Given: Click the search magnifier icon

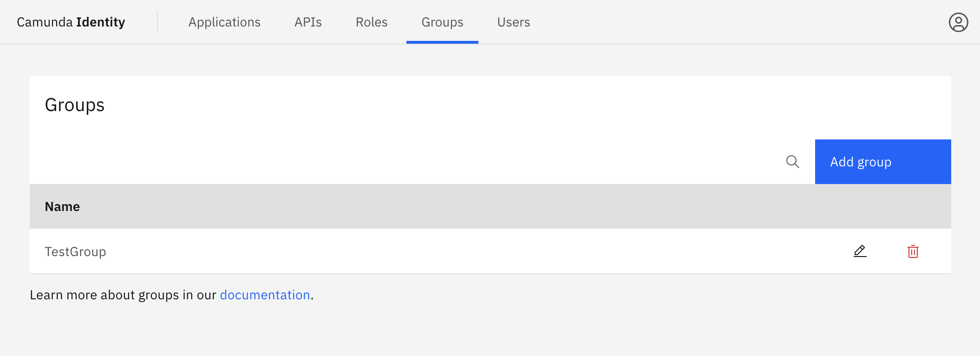Looking at the screenshot, I should click(x=793, y=162).
